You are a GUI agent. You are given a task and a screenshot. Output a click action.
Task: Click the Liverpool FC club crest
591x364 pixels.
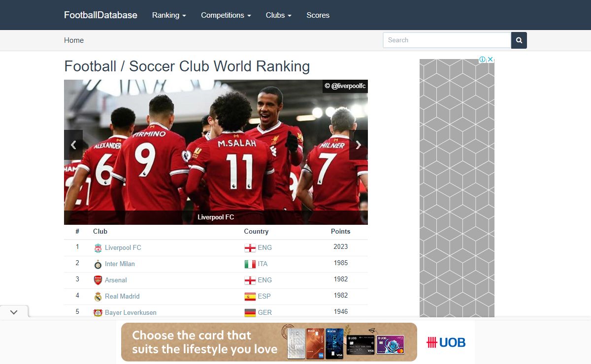point(98,248)
